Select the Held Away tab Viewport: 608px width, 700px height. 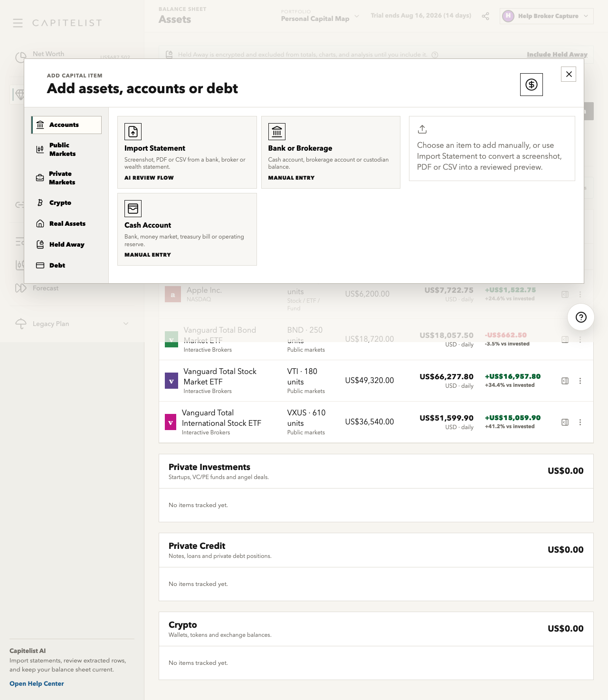pyautogui.click(x=66, y=245)
